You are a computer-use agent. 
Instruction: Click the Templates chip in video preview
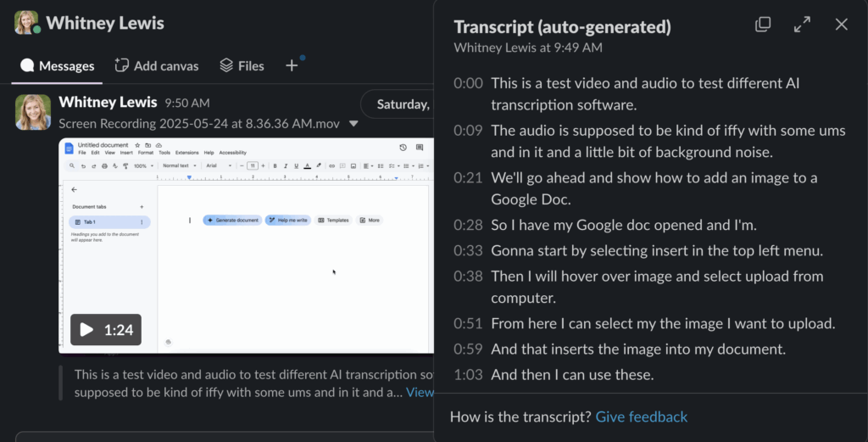tap(334, 220)
